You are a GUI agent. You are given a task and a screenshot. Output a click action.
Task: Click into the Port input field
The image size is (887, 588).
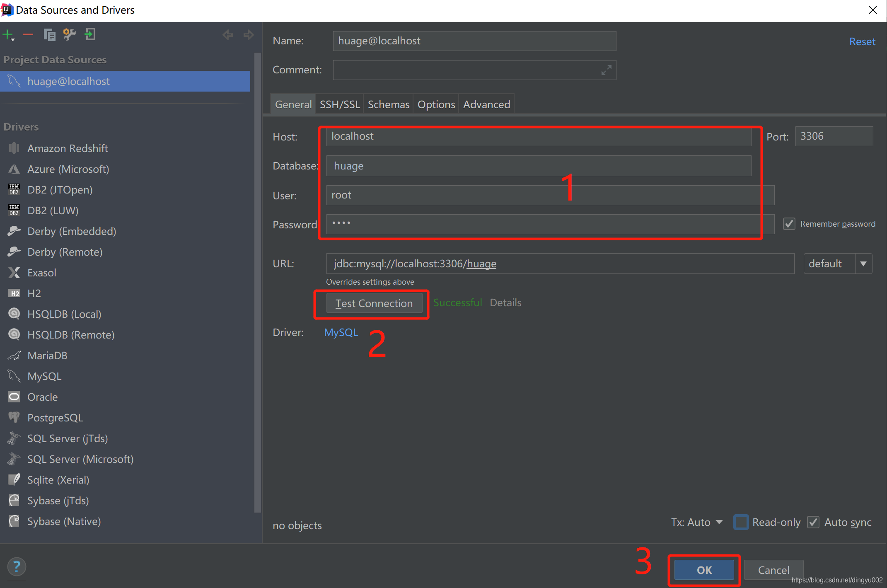coord(834,136)
